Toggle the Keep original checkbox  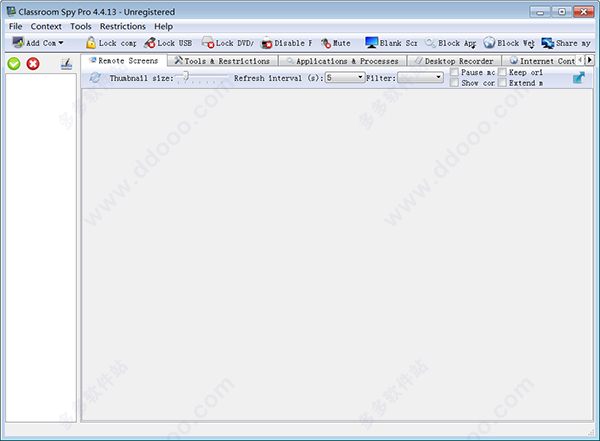pyautogui.click(x=502, y=72)
